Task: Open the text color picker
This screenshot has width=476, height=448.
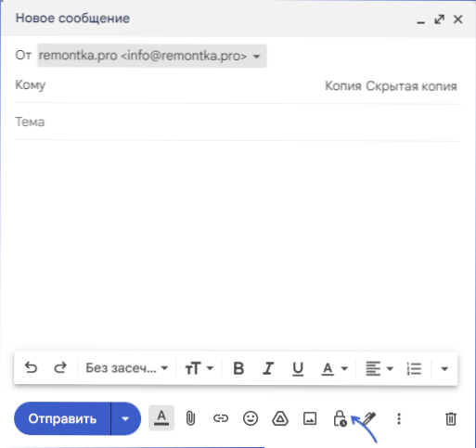Action: (335, 368)
